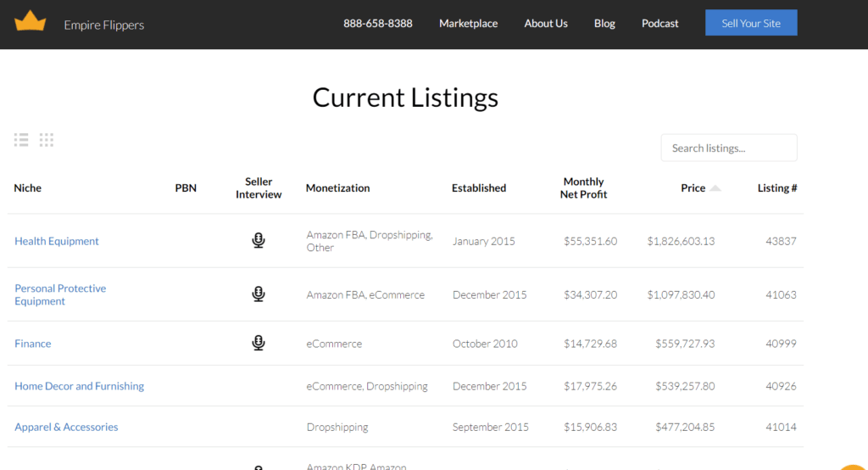
Task: Open seller interview microphone for Personal Protective Equipment
Action: point(258,294)
